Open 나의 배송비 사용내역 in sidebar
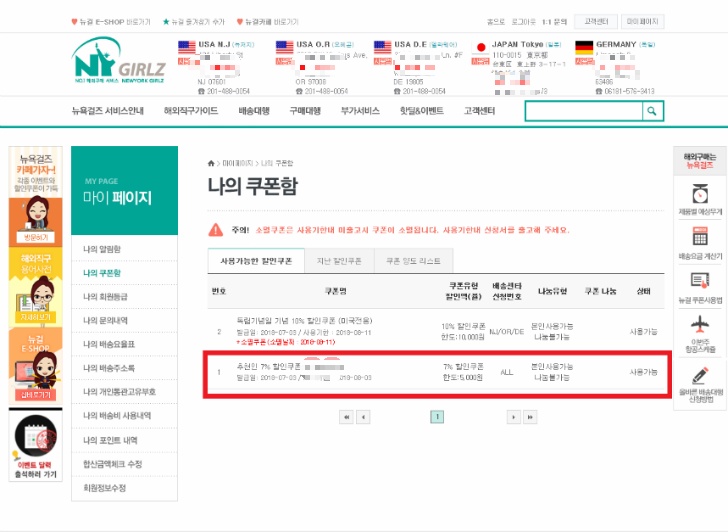This screenshot has height=532, width=728. (124, 415)
